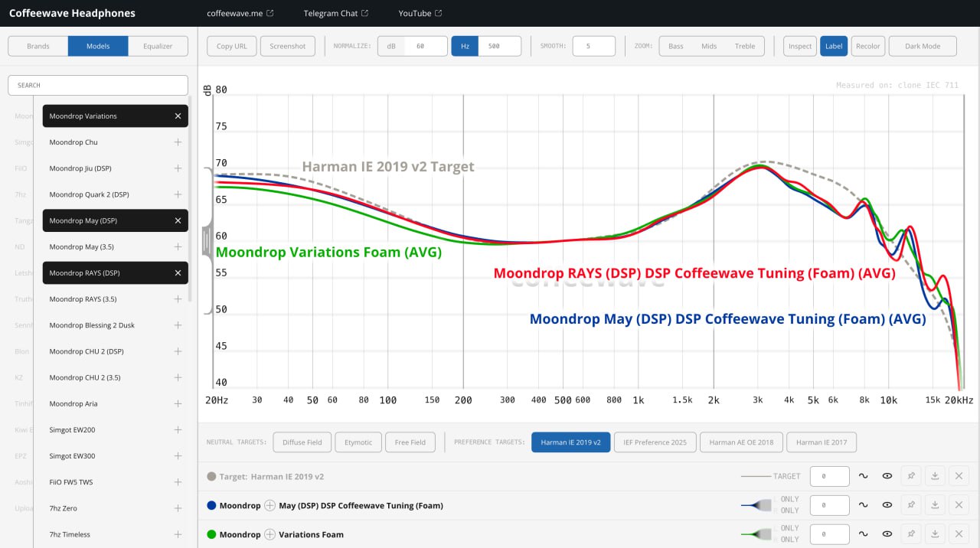Remove Moondrop May (DSP) x icon
The image size is (980, 548).
[x=178, y=220]
